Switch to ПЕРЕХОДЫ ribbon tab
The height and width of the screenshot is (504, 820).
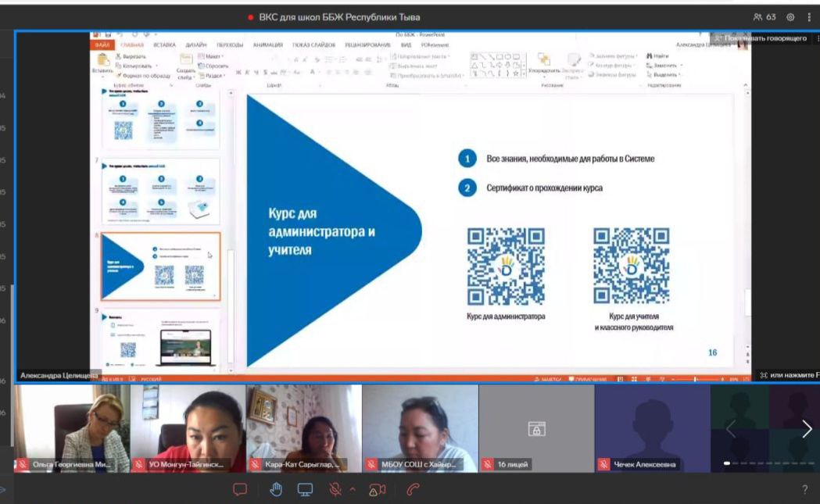230,45
